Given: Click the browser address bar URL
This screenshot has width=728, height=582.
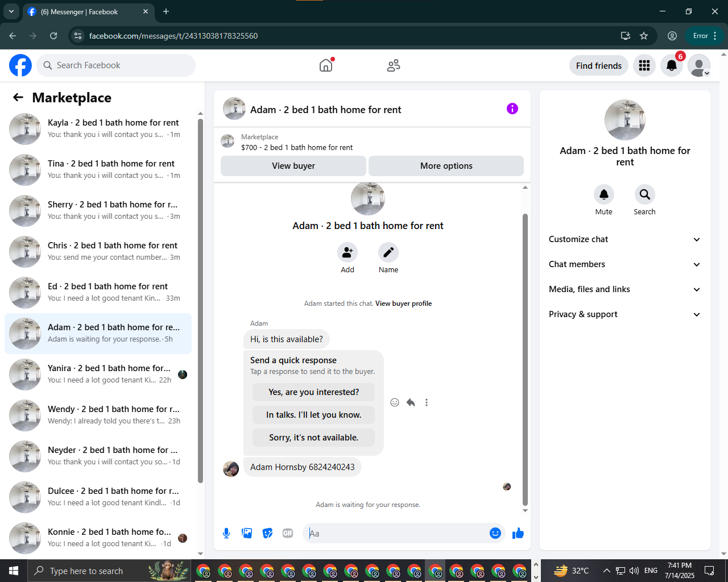Looking at the screenshot, I should click(x=173, y=36).
